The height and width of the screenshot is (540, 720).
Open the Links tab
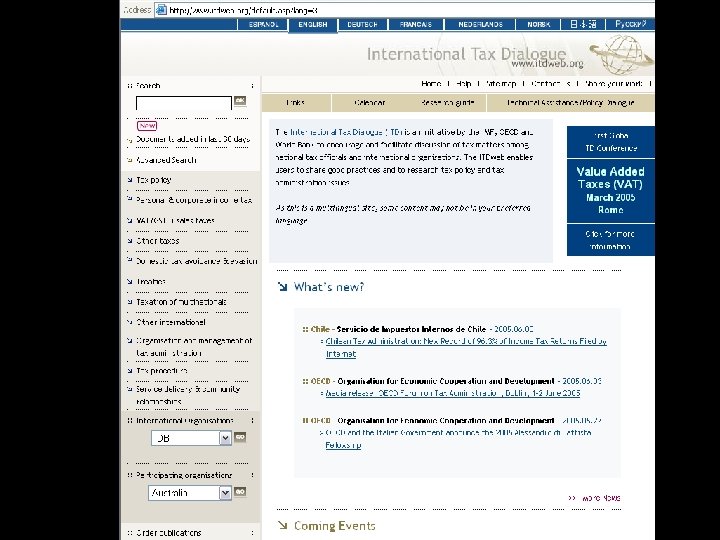click(x=296, y=103)
